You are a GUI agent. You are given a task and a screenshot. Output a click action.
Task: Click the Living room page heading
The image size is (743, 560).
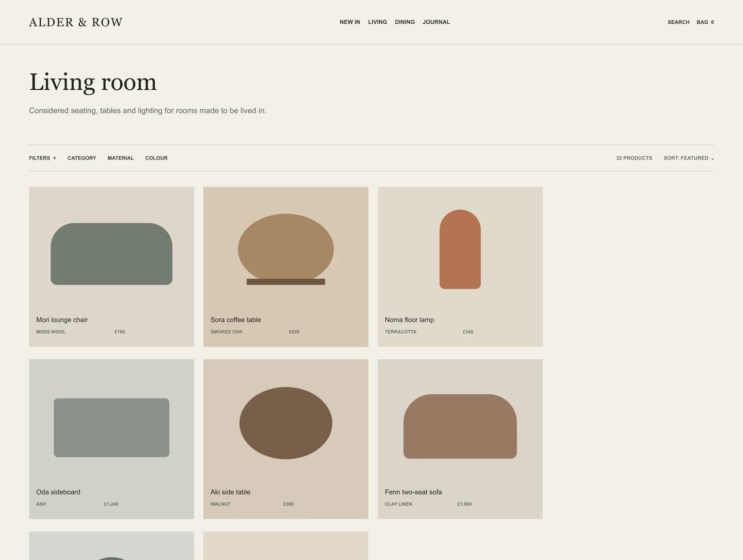point(93,83)
